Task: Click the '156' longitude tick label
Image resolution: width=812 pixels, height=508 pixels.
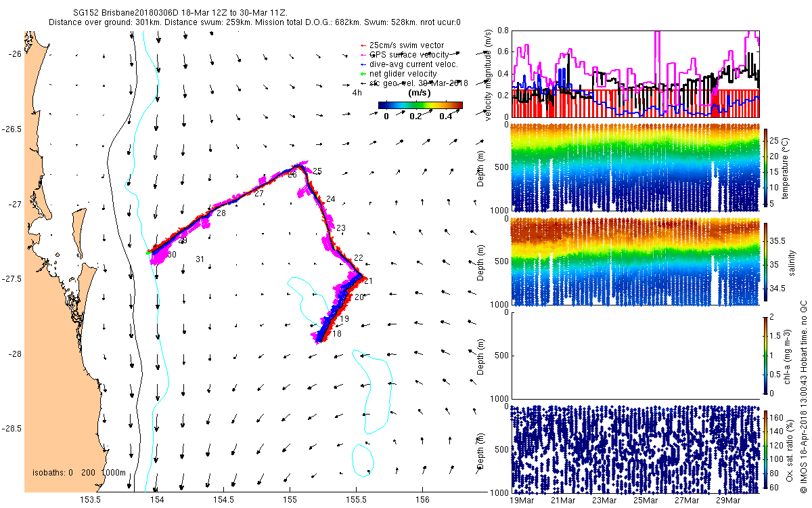Action: pos(422,500)
